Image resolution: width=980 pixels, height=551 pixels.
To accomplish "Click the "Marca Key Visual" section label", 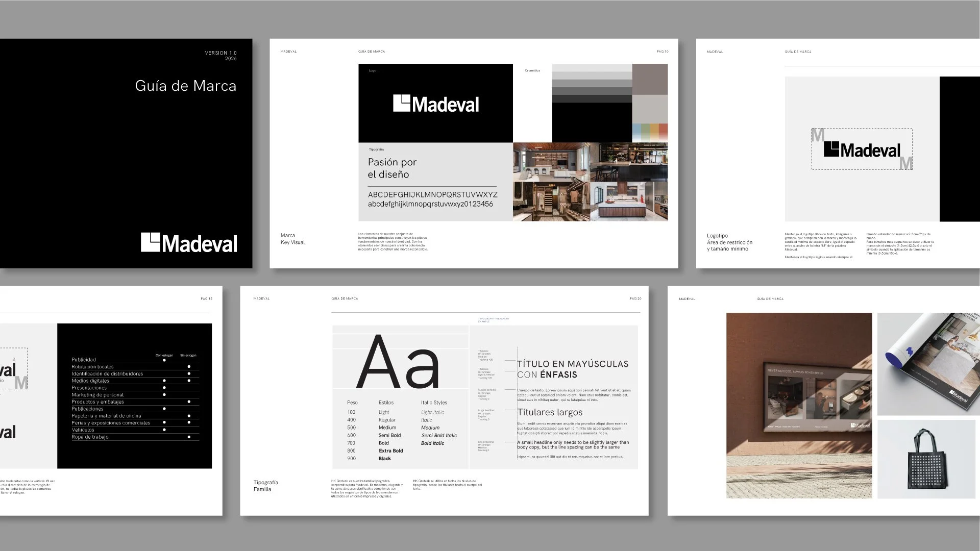I will tap(292, 239).
